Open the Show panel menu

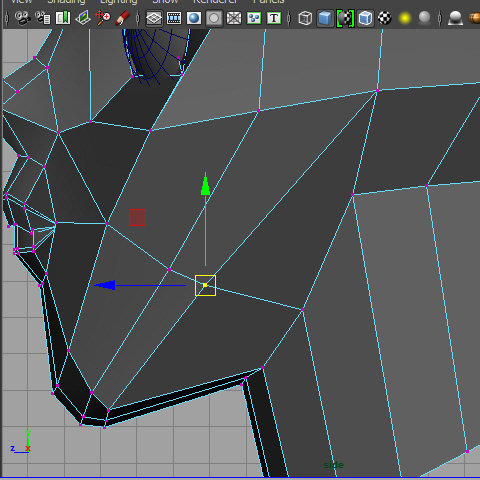[165, 1]
